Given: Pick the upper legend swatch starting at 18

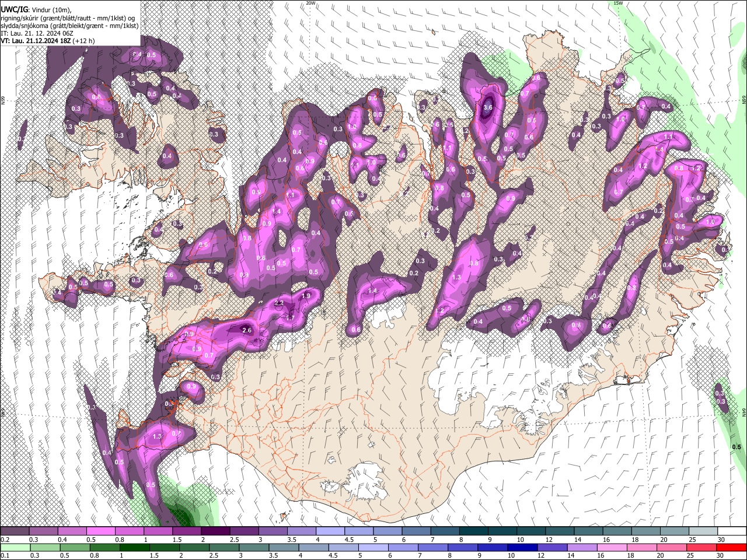Looking at the screenshot, I should coord(647,531).
